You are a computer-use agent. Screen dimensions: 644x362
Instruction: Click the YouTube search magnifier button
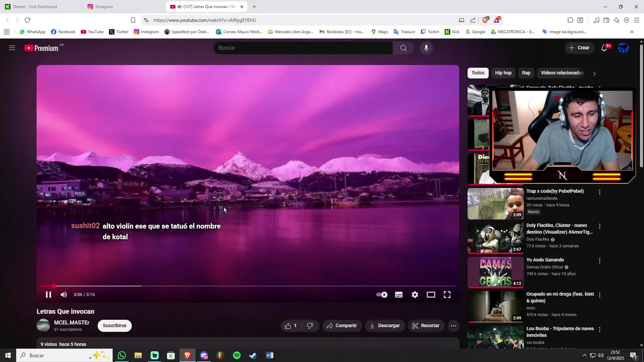tap(404, 48)
